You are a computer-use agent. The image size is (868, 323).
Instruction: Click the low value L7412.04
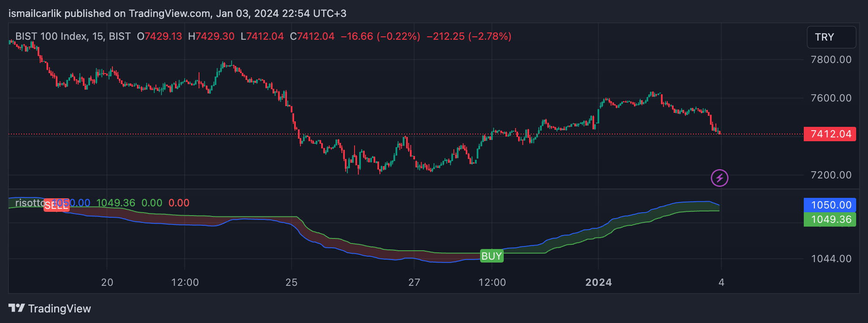coord(262,36)
